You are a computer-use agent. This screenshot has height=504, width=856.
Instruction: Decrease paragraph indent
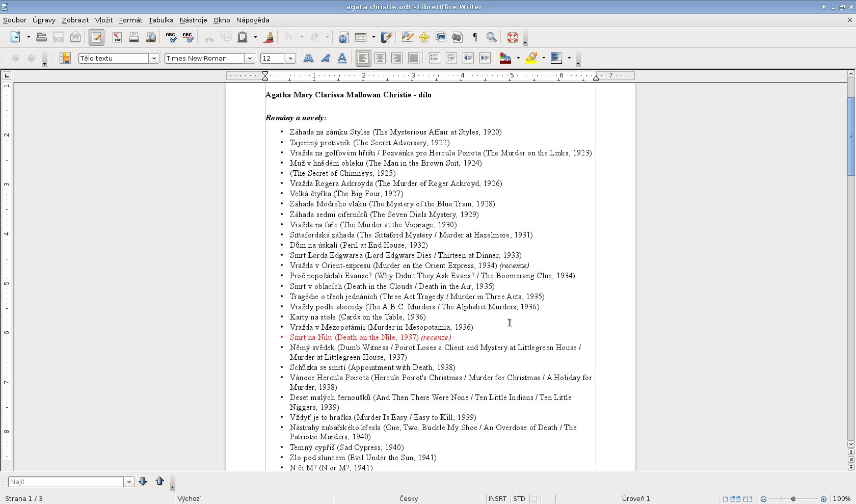pyautogui.click(x=468, y=58)
